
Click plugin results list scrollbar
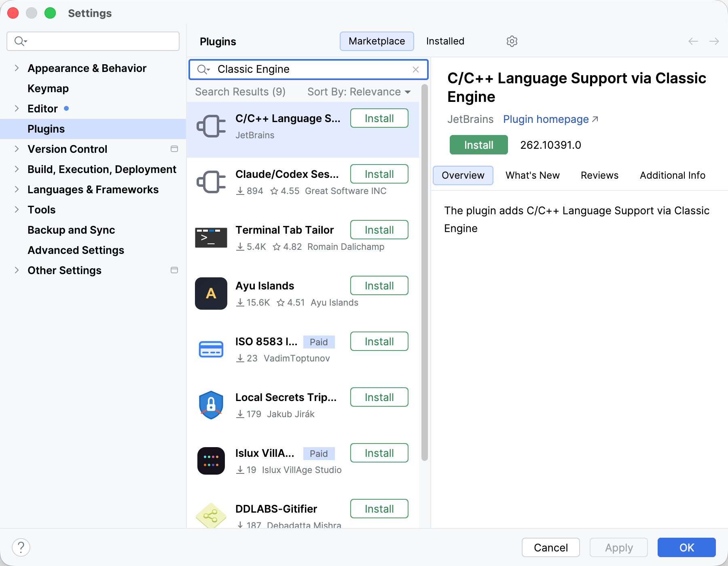point(424,272)
